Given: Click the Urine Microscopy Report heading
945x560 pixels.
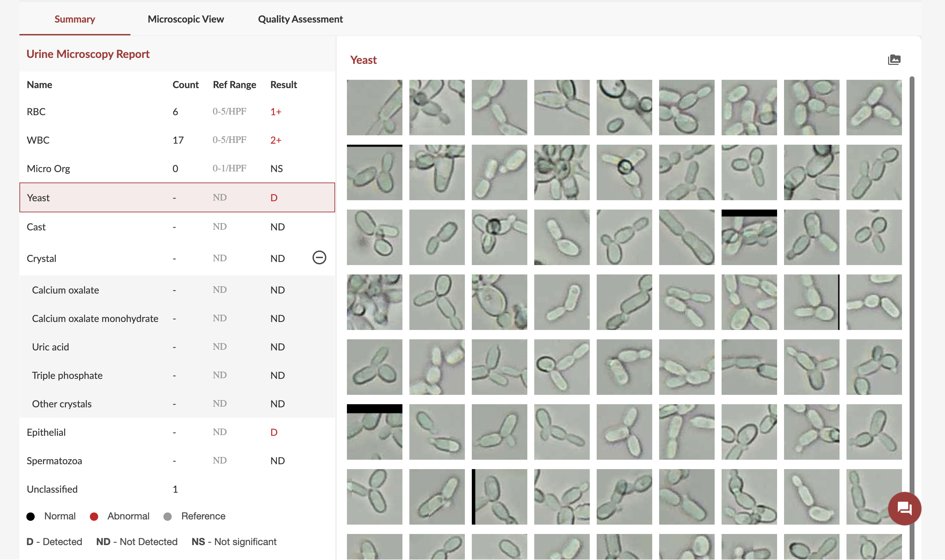Looking at the screenshot, I should pos(88,54).
